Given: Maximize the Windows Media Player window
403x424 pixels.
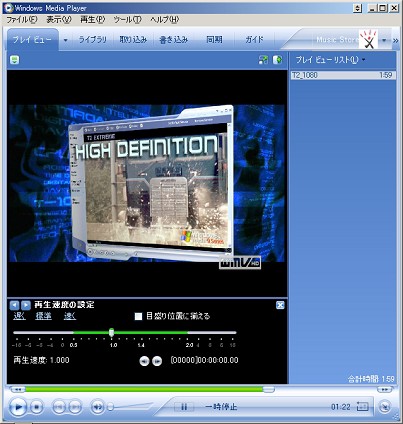Looking at the screenshot, I should click(x=383, y=8).
